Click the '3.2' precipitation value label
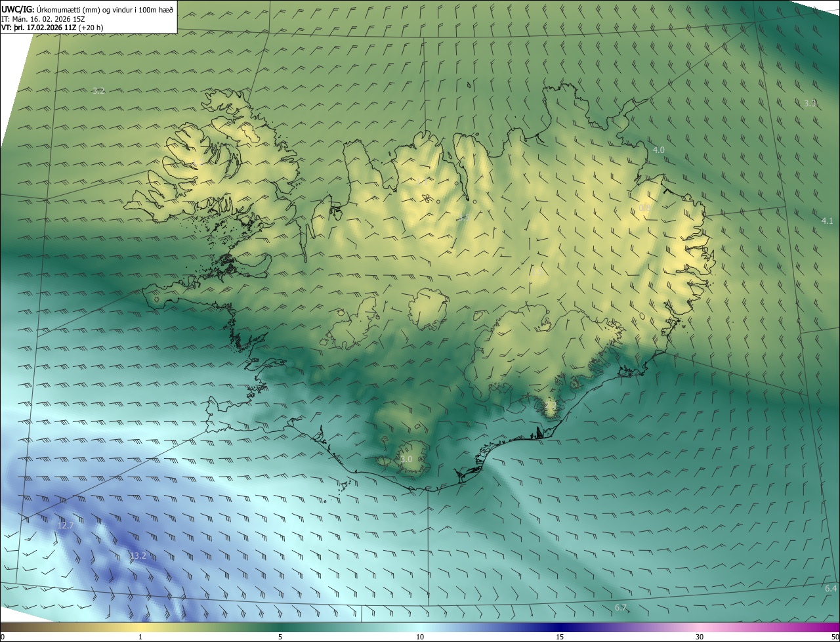The height and width of the screenshot is (642, 840). (x=98, y=91)
